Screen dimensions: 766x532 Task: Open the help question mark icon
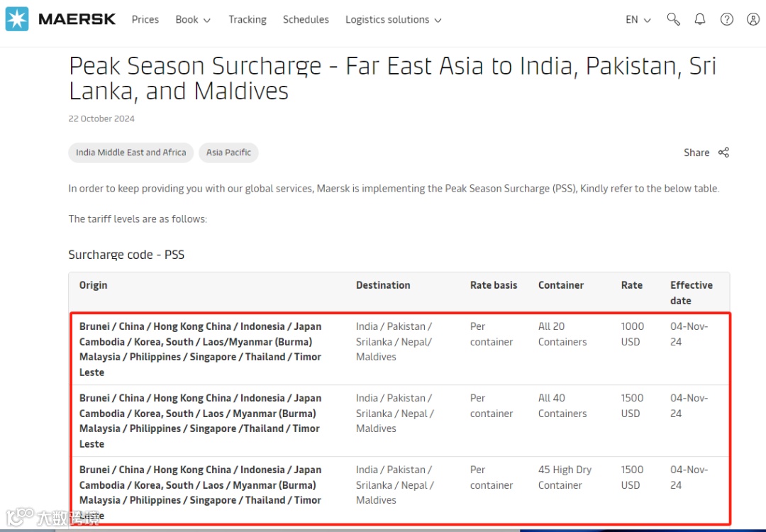[x=727, y=20]
